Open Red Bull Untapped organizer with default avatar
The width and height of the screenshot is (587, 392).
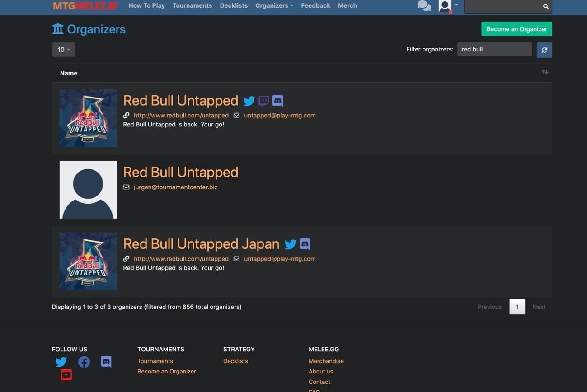pos(181,172)
